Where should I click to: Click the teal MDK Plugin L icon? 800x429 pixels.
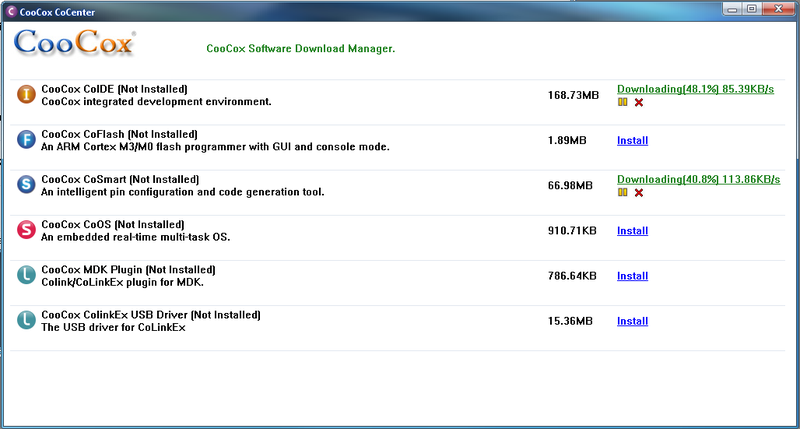[26, 275]
